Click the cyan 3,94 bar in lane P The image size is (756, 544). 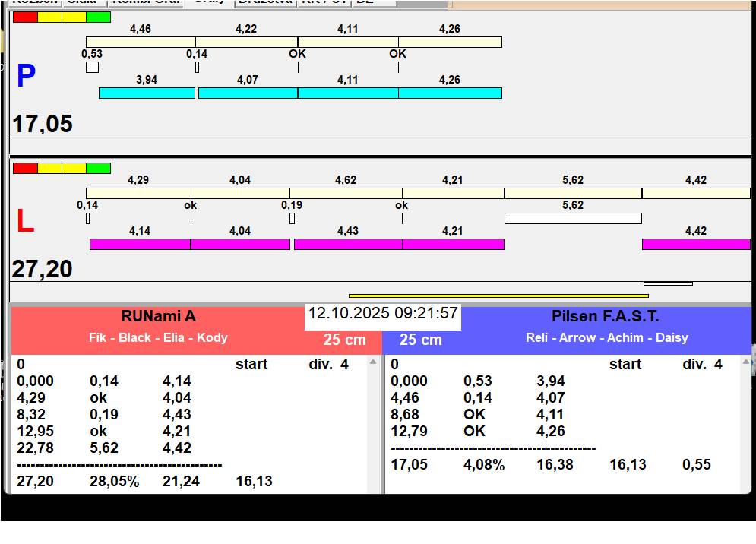[147, 93]
